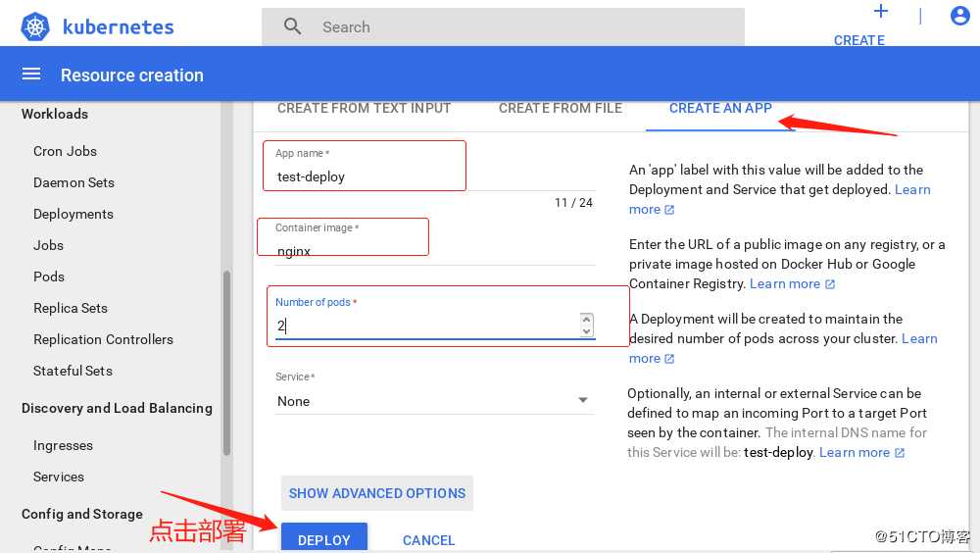Select the Create An App tab
Screen dimensions: 980x553
(720, 108)
